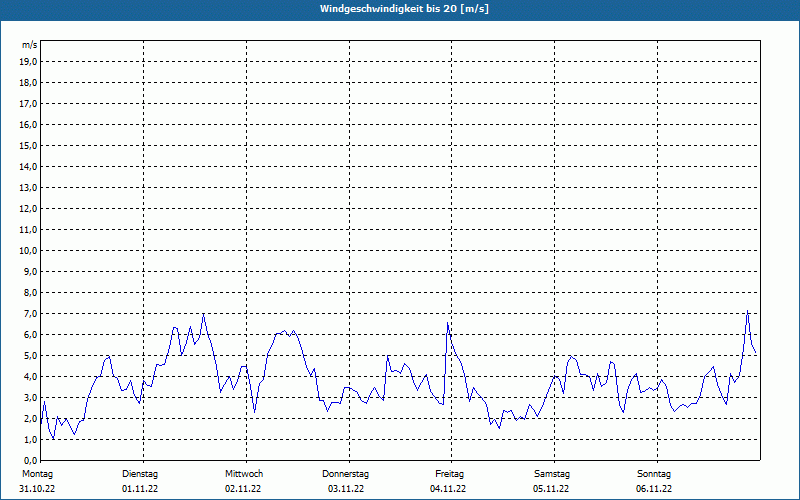
Task: Select the 2,0 axis value
Action: click(x=31, y=418)
